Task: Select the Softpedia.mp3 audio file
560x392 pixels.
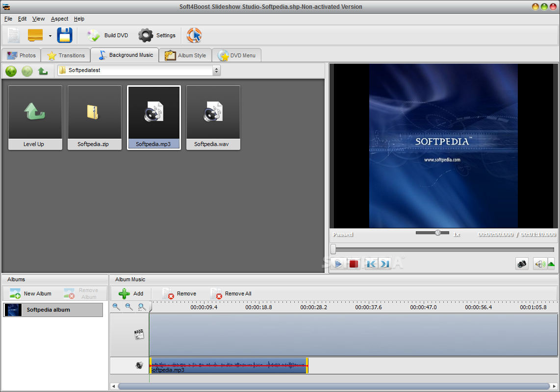Action: click(x=154, y=118)
